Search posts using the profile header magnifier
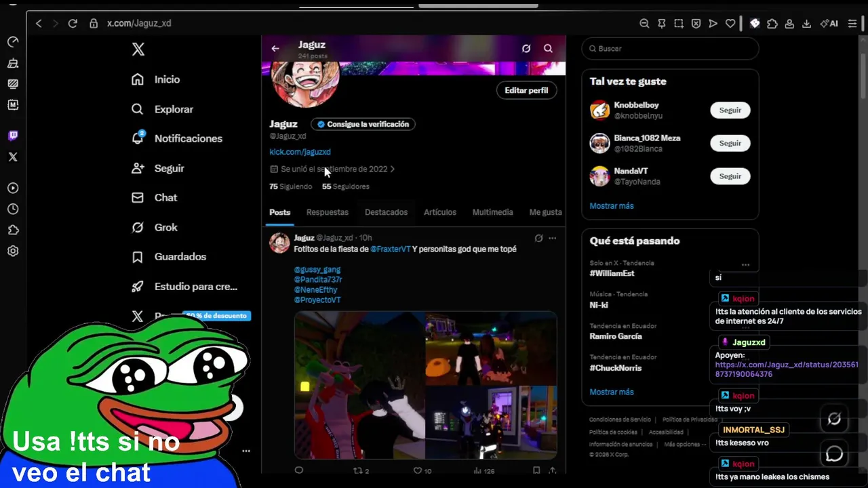The width and height of the screenshot is (868, 488). 548,48
